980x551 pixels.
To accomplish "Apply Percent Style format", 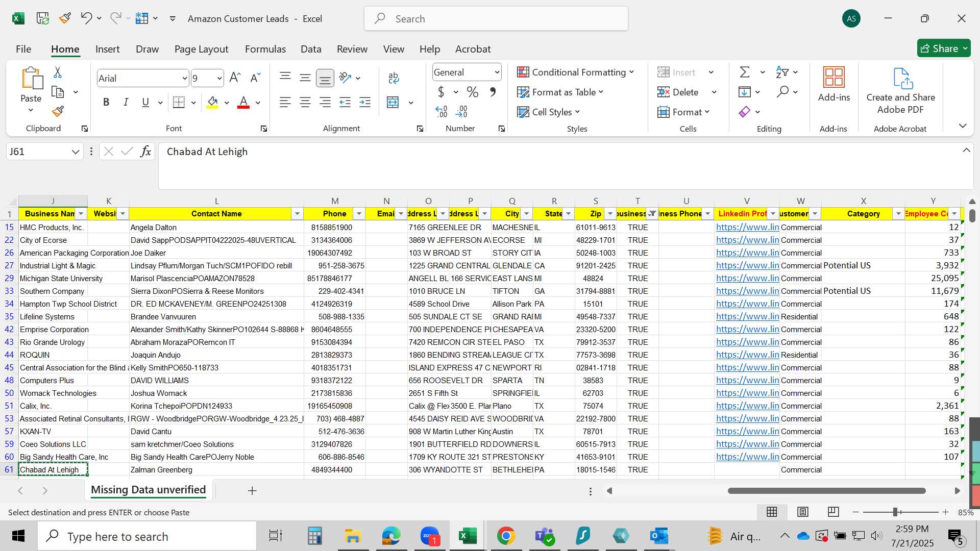I will click(x=473, y=92).
